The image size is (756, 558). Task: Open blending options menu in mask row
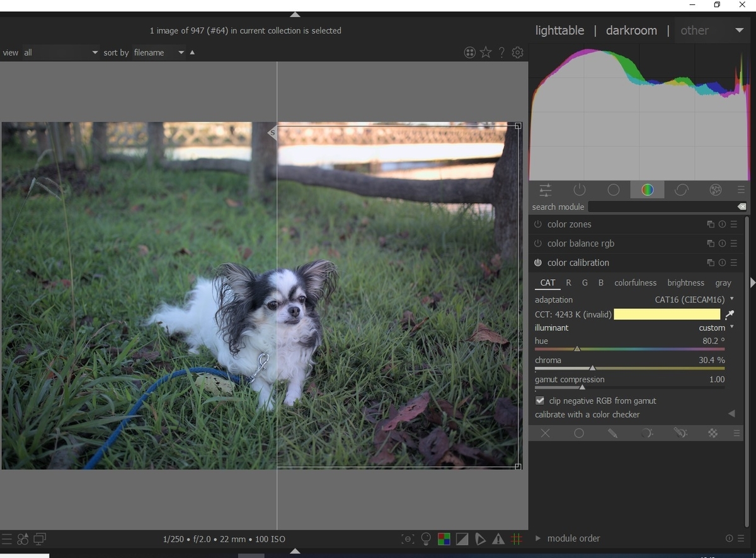click(x=736, y=433)
